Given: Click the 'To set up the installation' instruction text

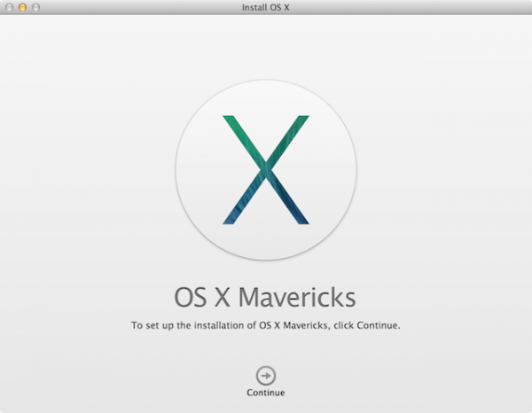Looking at the screenshot, I should 266,325.
